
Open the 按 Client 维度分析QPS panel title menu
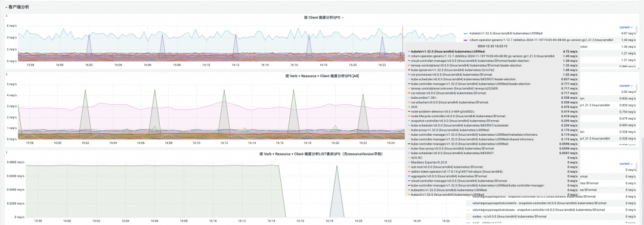324,18
